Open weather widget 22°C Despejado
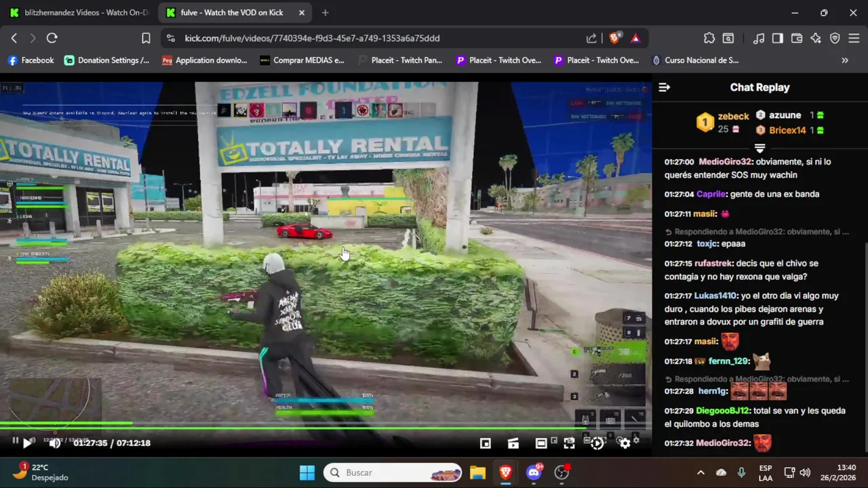 pos(41,472)
